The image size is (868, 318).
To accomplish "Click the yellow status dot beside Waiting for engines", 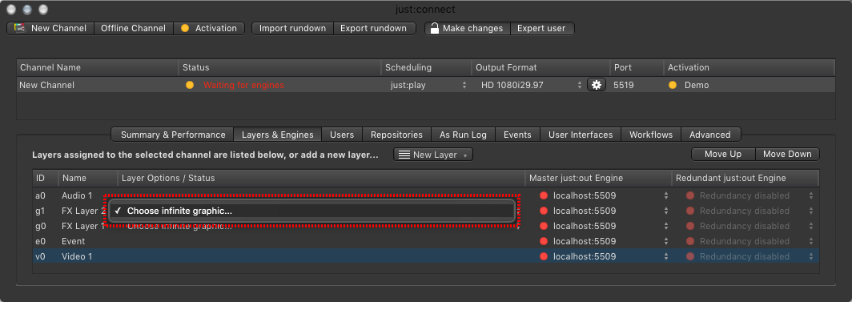I will 190,86.
